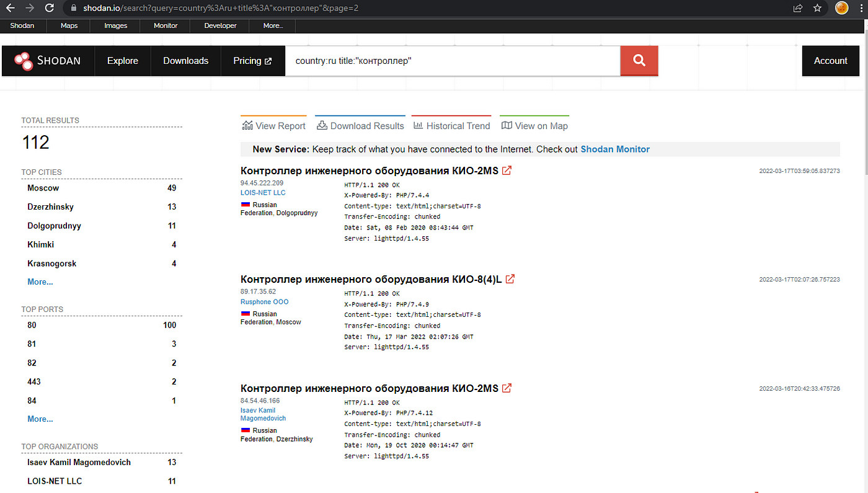Filter by Khimki city
The width and height of the screenshot is (868, 493).
point(41,244)
